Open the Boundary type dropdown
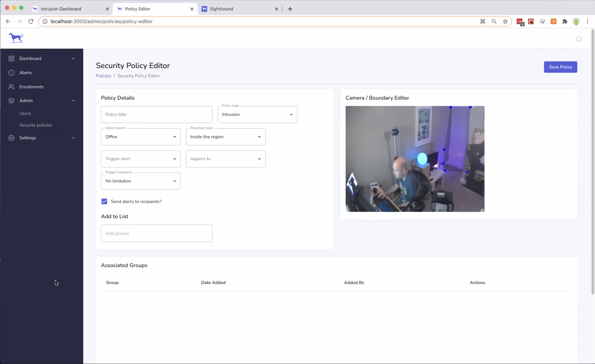Viewport: 595px width, 364px height. click(x=225, y=137)
